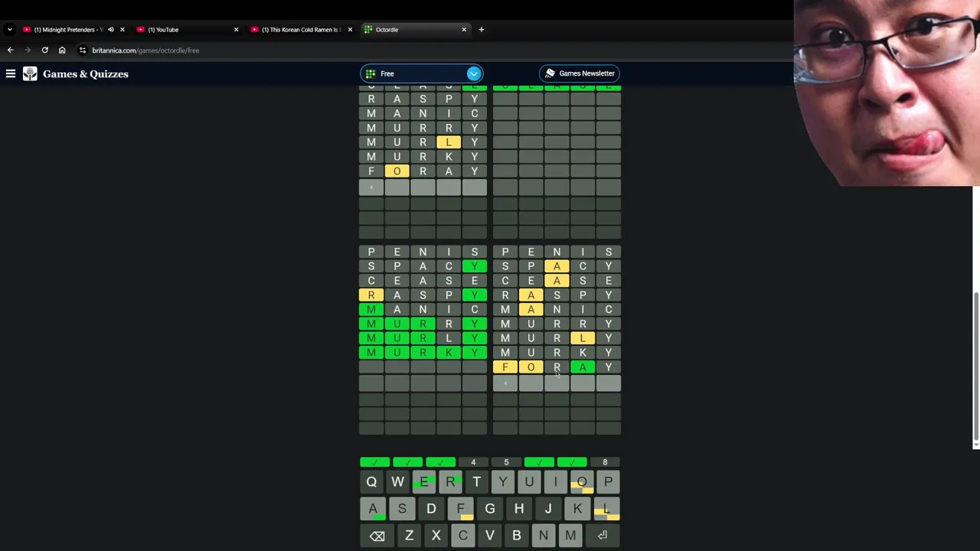The height and width of the screenshot is (551, 980).
Task: Open the tab search dropdown arrow
Action: 9,29
